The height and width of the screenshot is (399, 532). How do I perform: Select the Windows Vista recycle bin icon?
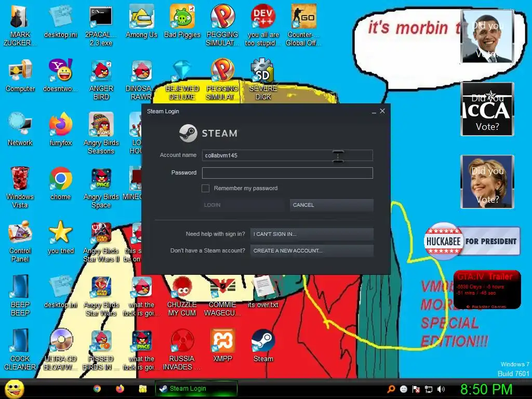pyautogui.click(x=20, y=188)
